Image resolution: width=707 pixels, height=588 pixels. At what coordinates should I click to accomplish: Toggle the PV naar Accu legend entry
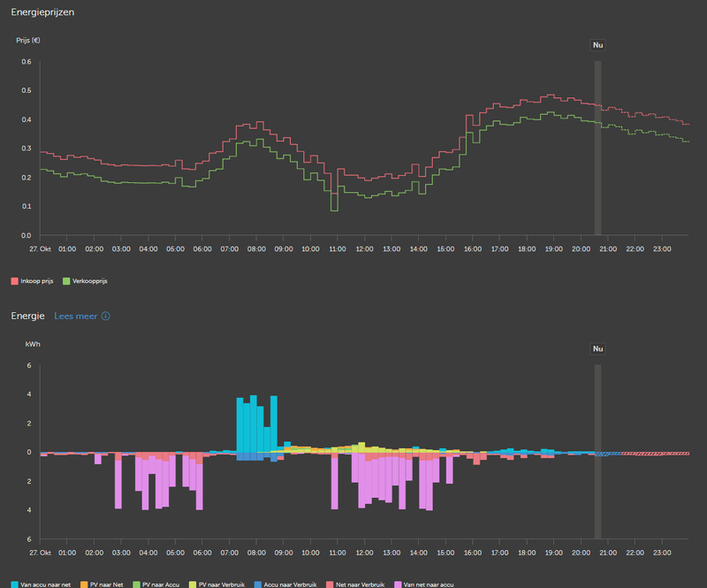pos(156,584)
